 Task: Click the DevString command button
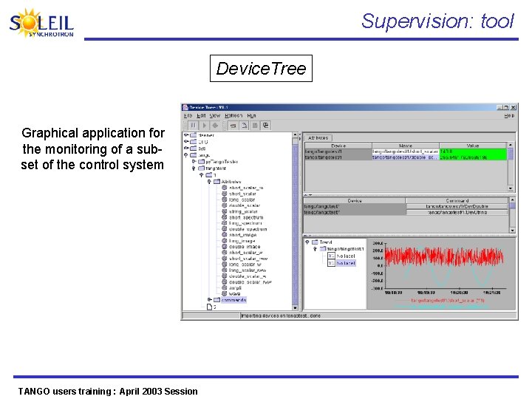[x=457, y=212]
